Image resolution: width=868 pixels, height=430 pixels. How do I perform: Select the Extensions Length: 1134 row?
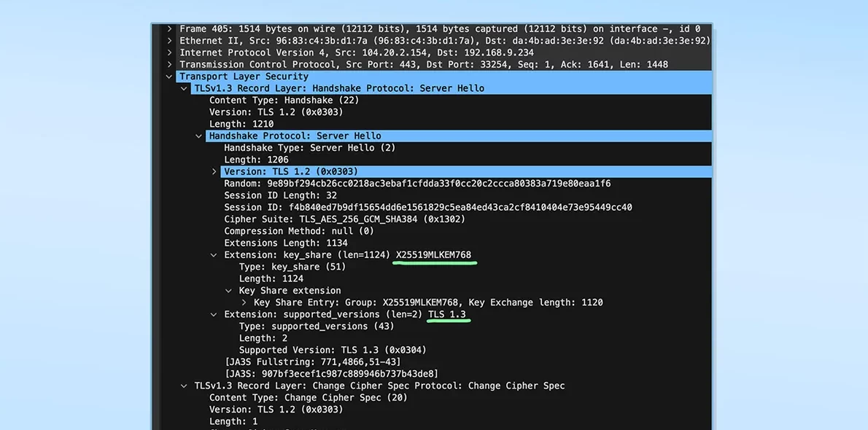tap(285, 243)
